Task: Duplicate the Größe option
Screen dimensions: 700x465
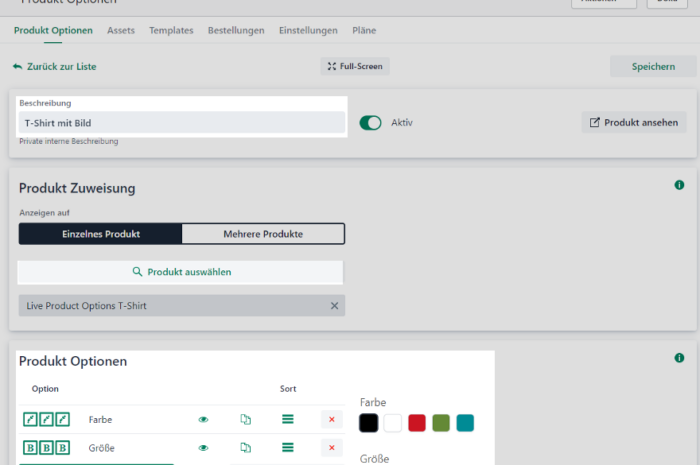Action: (x=246, y=448)
